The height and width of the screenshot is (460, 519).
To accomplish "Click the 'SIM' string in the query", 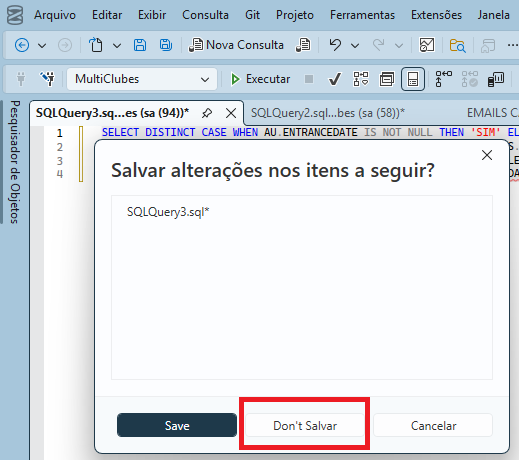I will (485, 132).
